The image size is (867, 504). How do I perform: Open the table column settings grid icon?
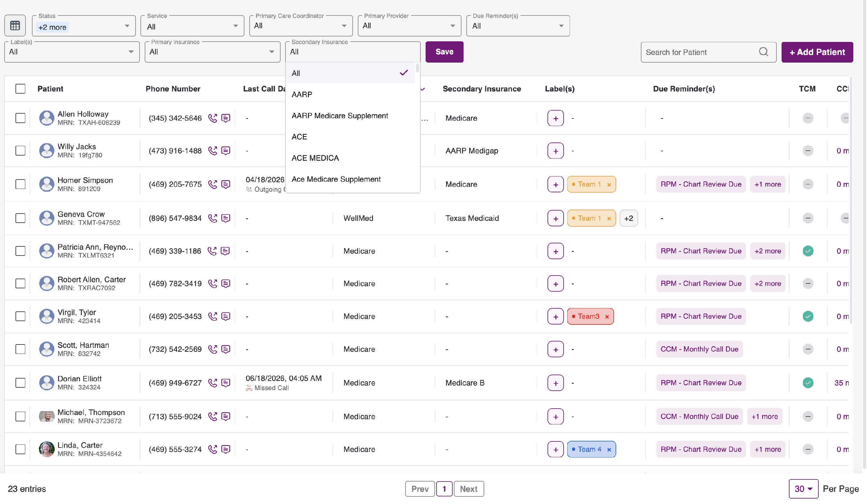click(x=15, y=26)
